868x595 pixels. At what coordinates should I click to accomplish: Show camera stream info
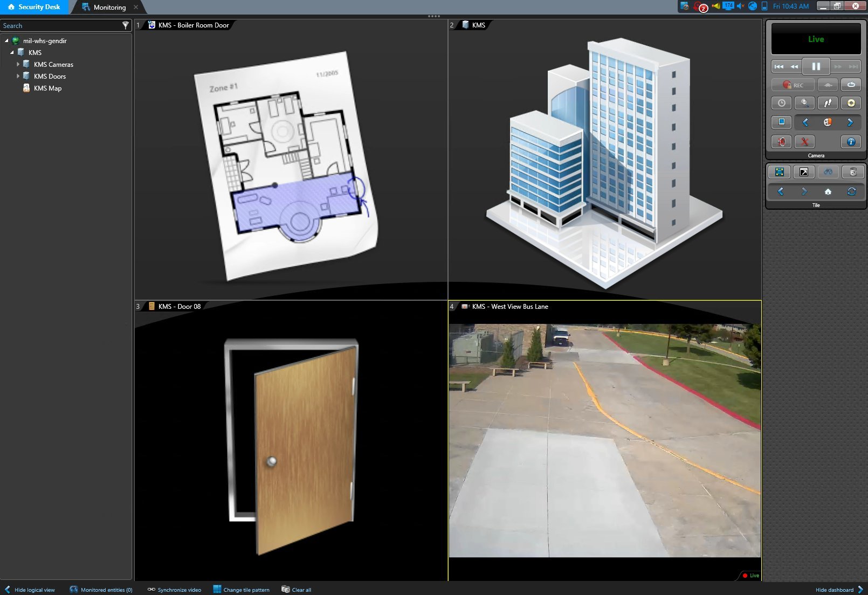click(x=851, y=142)
